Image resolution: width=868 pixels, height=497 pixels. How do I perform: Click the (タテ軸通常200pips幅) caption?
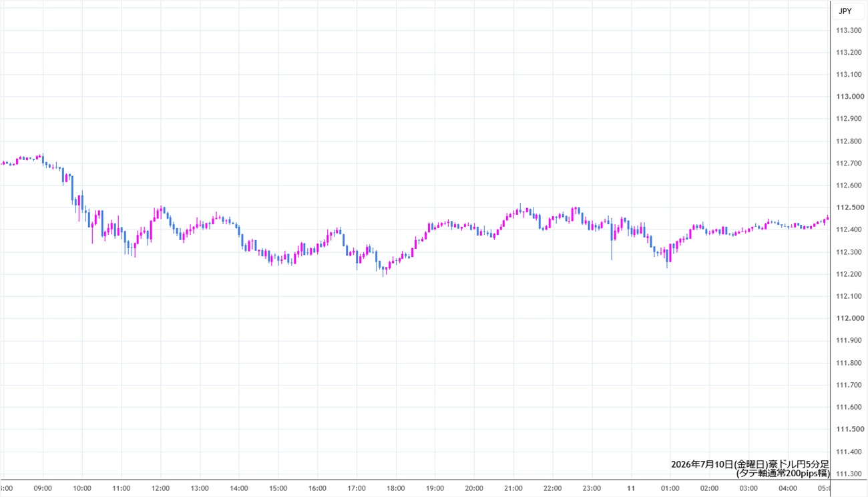tap(783, 474)
